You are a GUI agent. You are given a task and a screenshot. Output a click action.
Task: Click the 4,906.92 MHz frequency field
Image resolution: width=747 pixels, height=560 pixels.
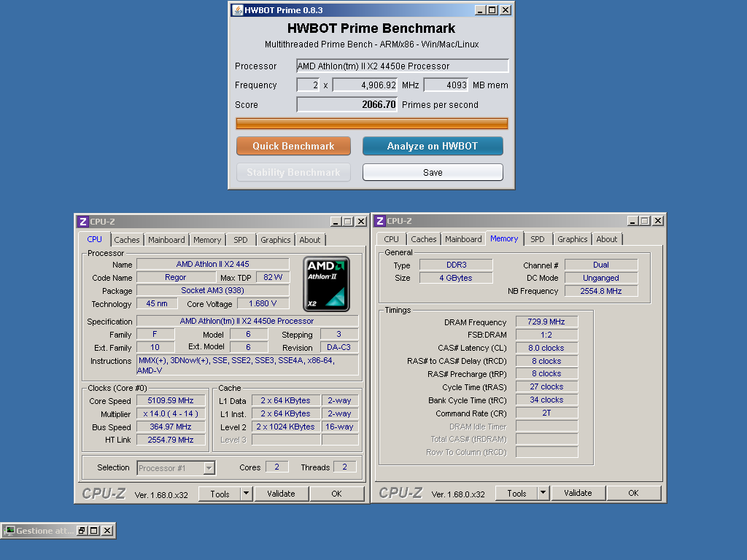(365, 85)
